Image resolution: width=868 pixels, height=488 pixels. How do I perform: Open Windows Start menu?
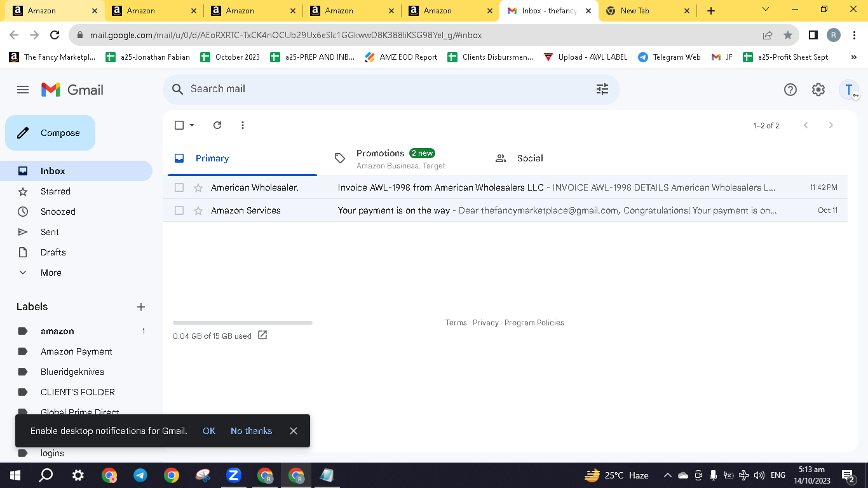(x=15, y=475)
